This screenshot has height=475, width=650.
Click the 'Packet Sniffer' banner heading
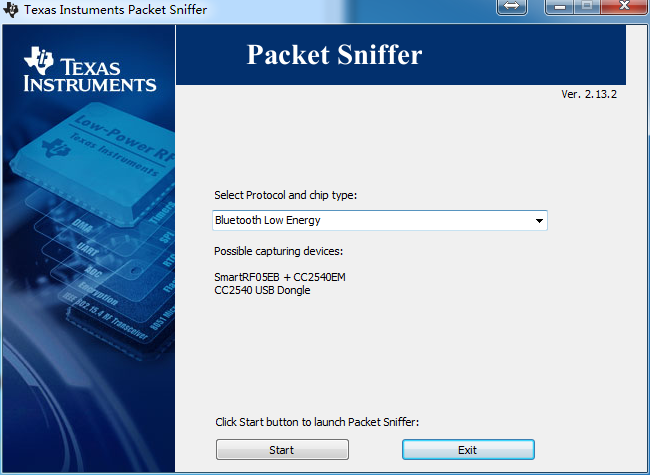tap(335, 55)
